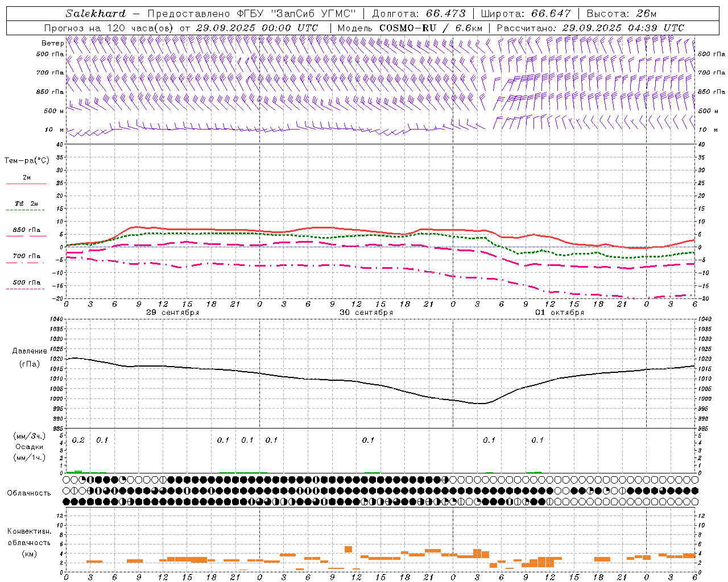Click the Облачность cloudiness row label
The width and height of the screenshot is (728, 582).
[29, 493]
